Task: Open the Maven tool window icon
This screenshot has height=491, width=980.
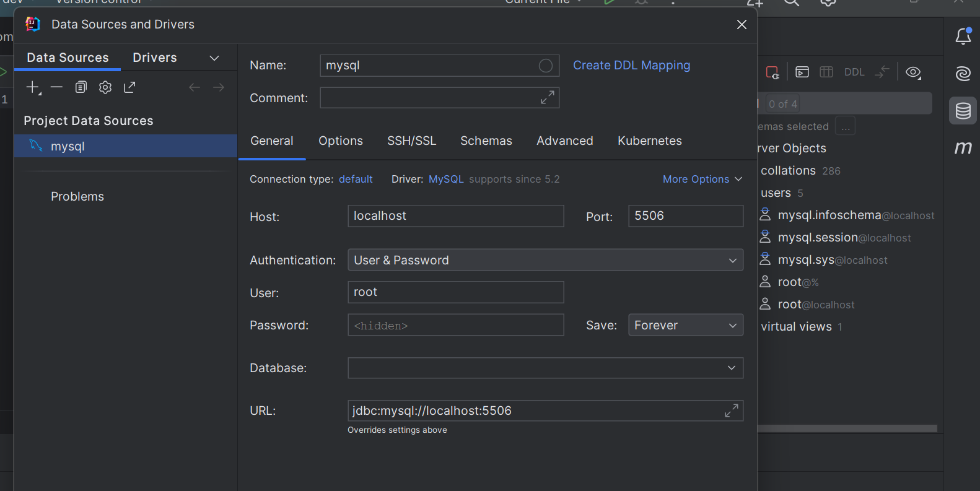Action: 963,147
